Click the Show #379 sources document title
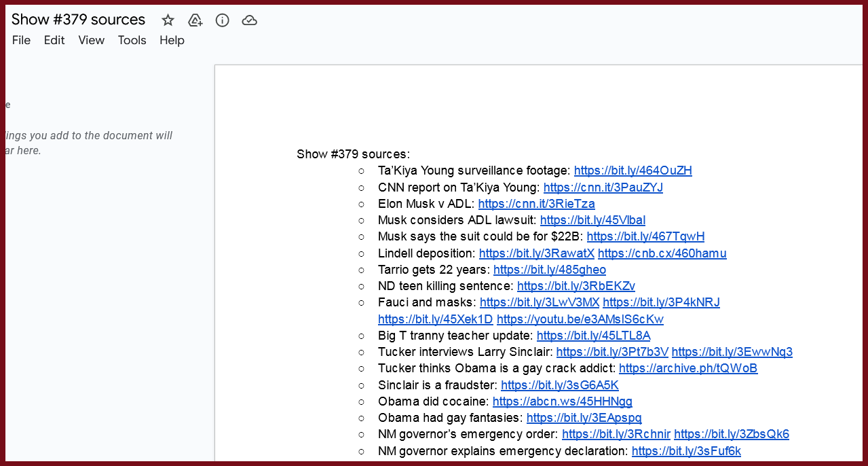Image resolution: width=868 pixels, height=466 pixels. [x=78, y=20]
